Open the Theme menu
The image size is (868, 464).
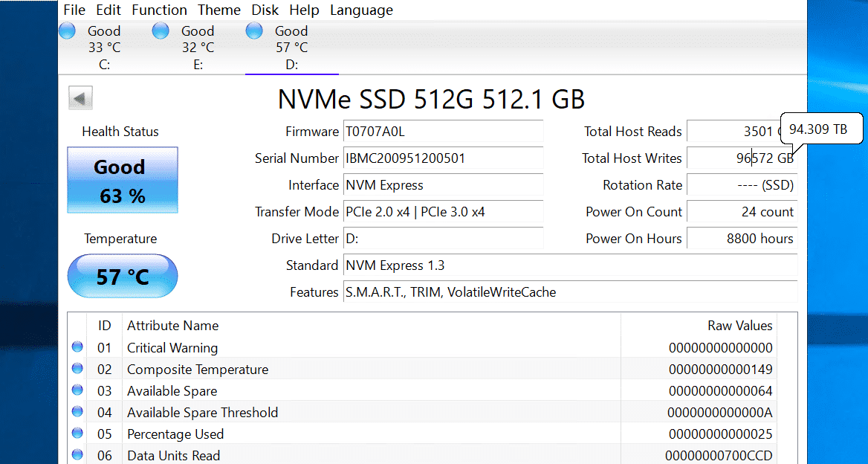218,10
